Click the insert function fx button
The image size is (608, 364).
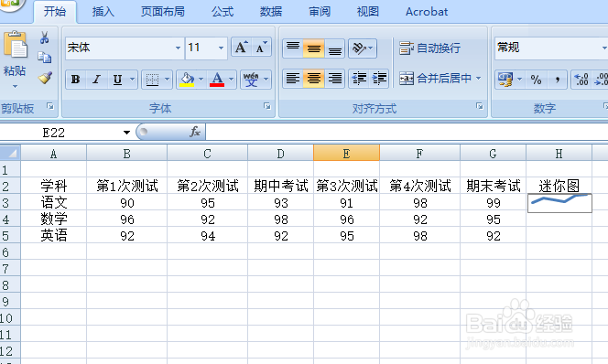point(195,132)
